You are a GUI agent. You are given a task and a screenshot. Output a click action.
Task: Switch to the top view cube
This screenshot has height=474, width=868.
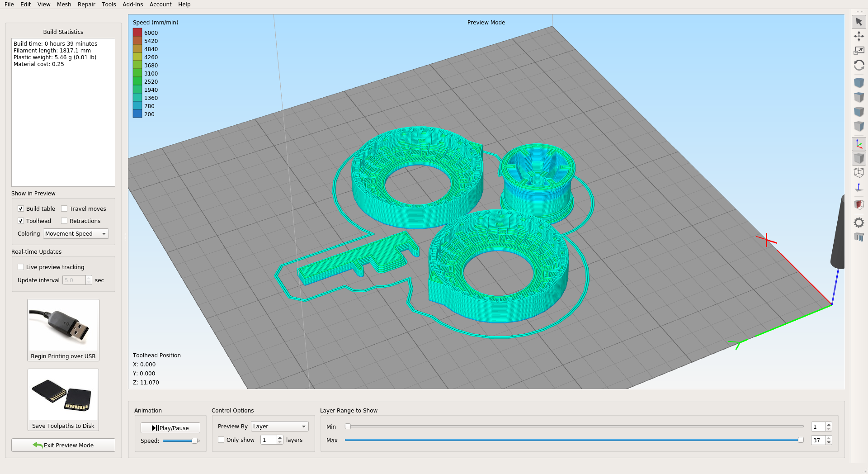[x=859, y=97]
